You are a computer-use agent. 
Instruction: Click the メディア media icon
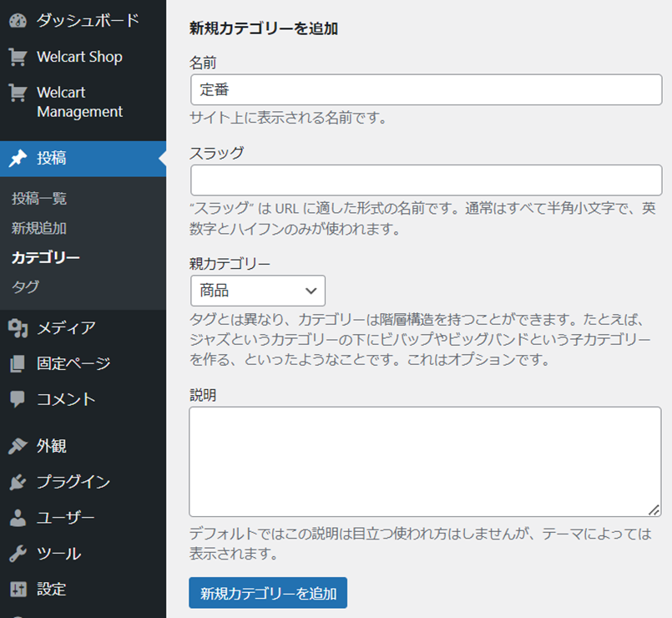point(18,327)
